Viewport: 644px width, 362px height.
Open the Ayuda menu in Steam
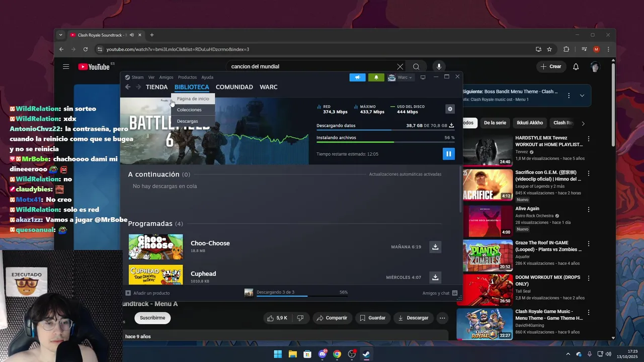(x=207, y=77)
